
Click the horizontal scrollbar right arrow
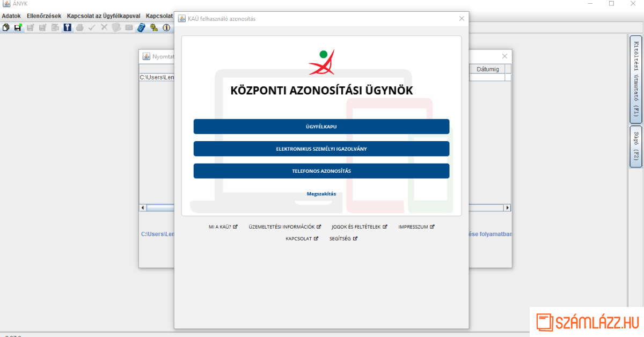coord(507,208)
